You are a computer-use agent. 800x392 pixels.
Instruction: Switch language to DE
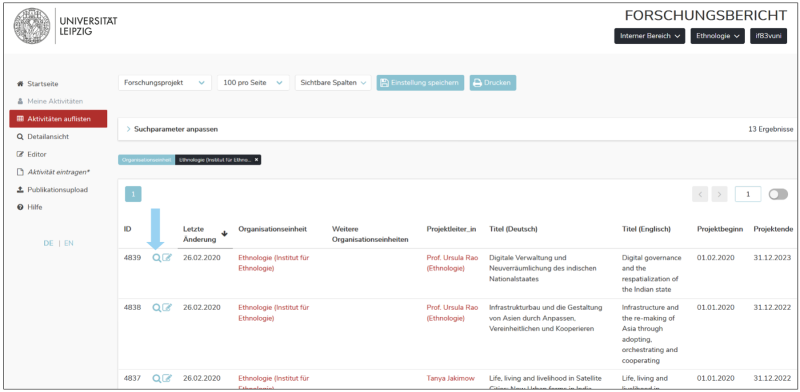click(x=48, y=243)
